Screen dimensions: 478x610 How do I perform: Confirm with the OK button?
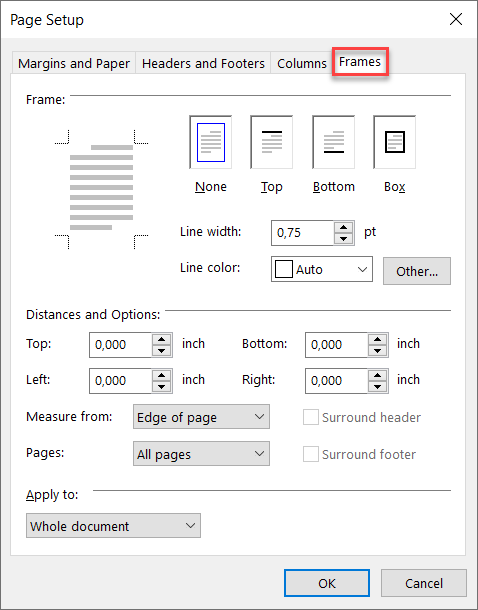[x=327, y=583]
